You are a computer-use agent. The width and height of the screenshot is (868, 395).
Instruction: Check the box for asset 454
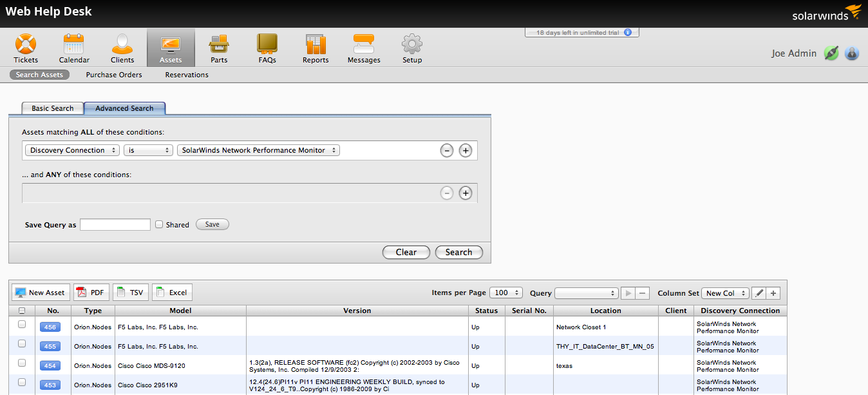coord(22,363)
